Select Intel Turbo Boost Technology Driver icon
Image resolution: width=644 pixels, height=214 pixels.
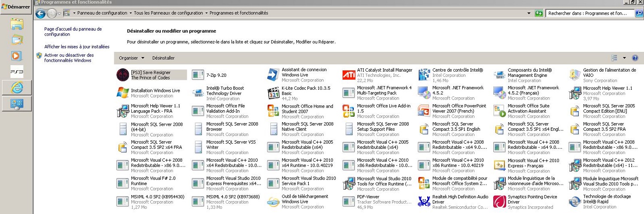[x=198, y=93]
